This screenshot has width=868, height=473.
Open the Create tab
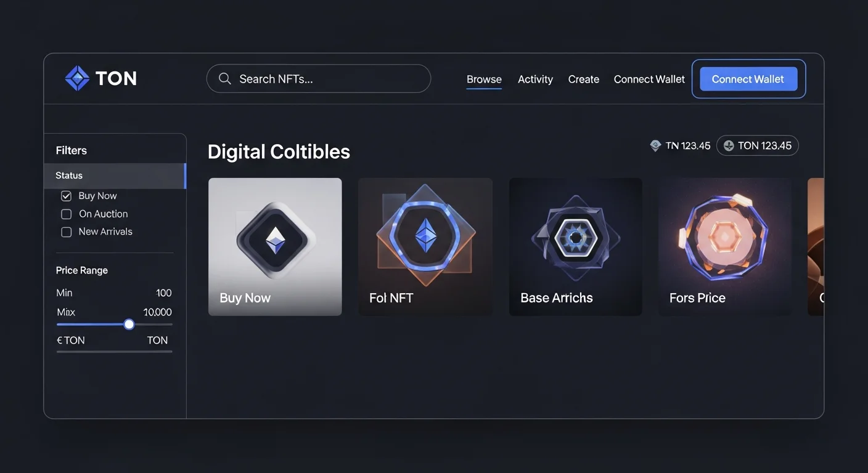584,79
